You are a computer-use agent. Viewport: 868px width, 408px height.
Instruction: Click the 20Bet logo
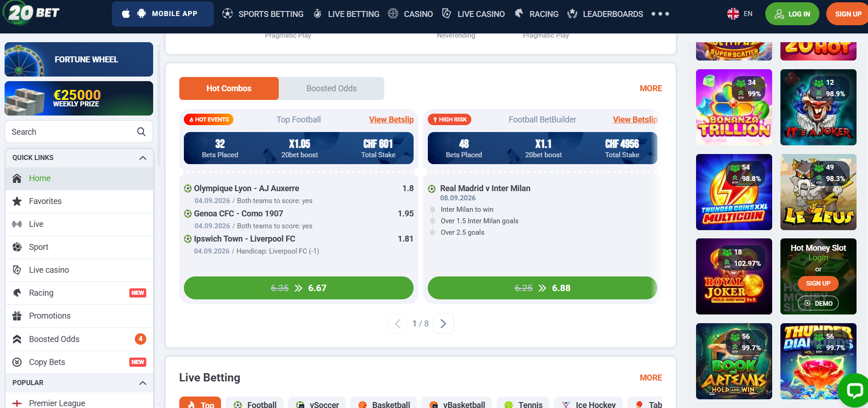32,13
